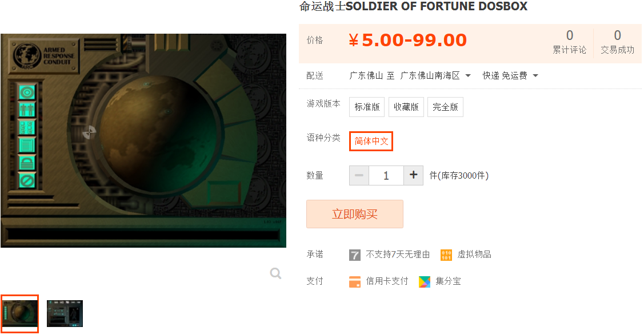Screen dimensions: 644x335
Task: Select the 收藏版 game version
Action: point(406,107)
